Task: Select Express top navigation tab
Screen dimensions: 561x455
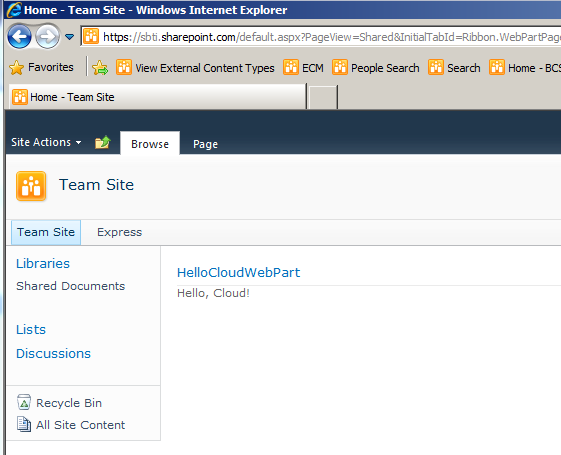Action: [x=119, y=232]
